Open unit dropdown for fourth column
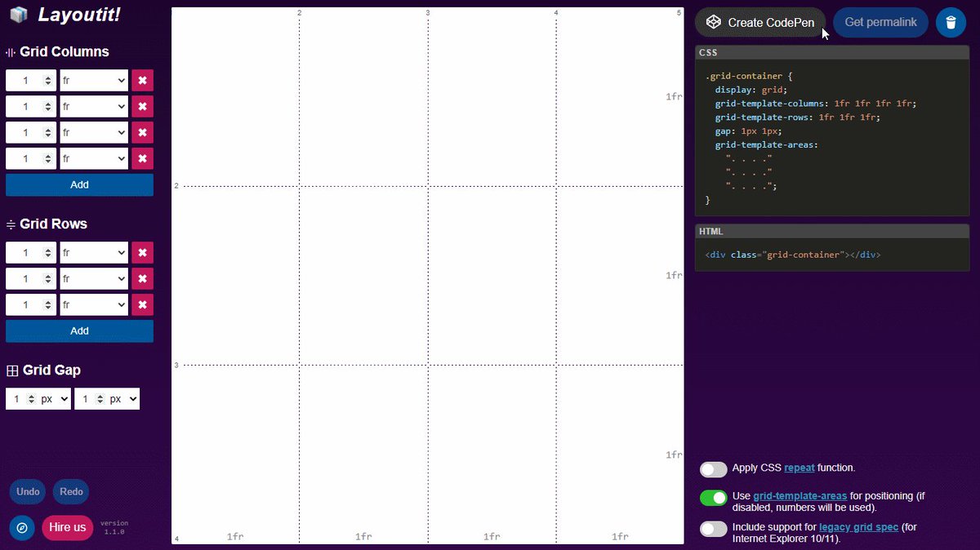Image resolution: width=980 pixels, height=550 pixels. (94, 158)
